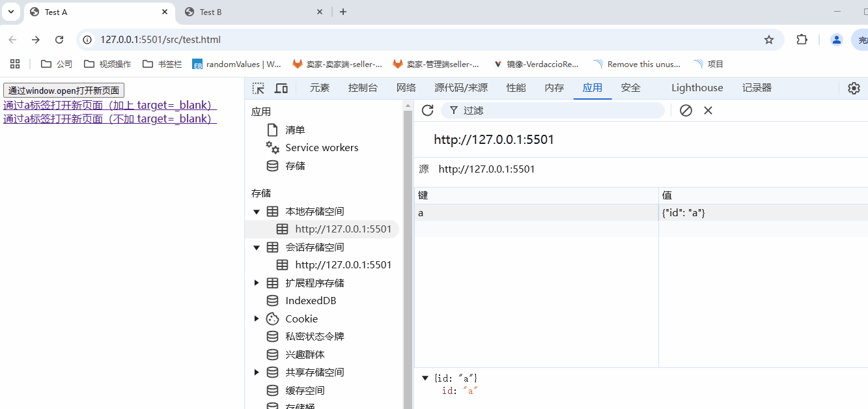Switch to 网络 DevTools panel

(x=406, y=88)
